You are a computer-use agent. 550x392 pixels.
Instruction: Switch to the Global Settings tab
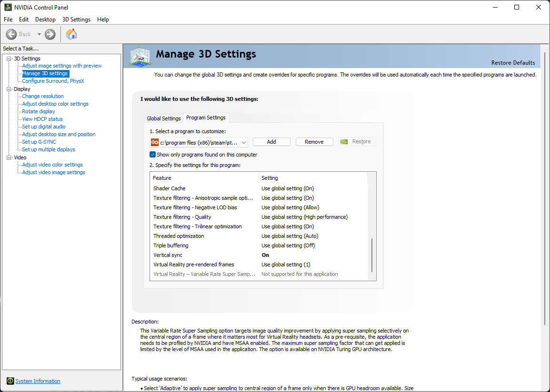pos(164,118)
